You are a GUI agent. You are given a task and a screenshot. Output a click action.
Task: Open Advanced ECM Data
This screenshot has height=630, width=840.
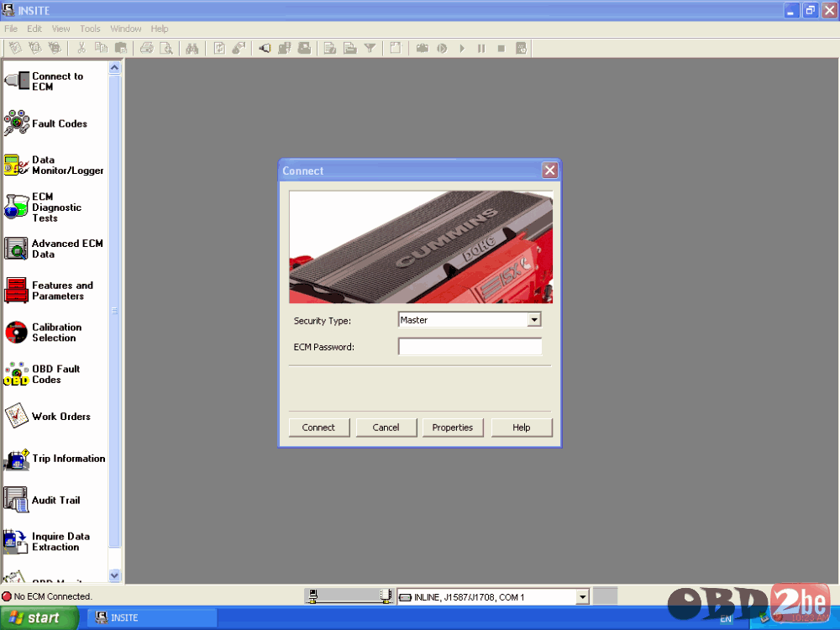click(54, 249)
